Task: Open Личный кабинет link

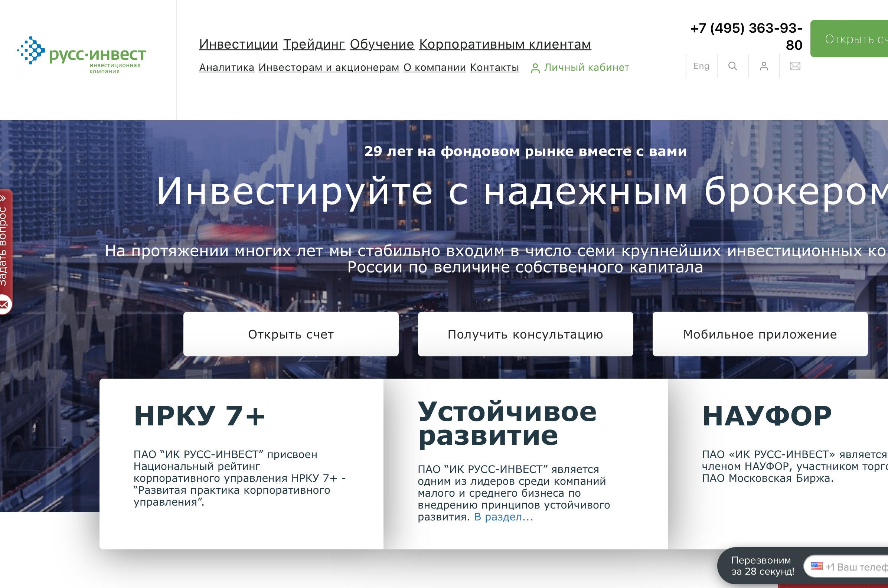Action: click(x=587, y=68)
